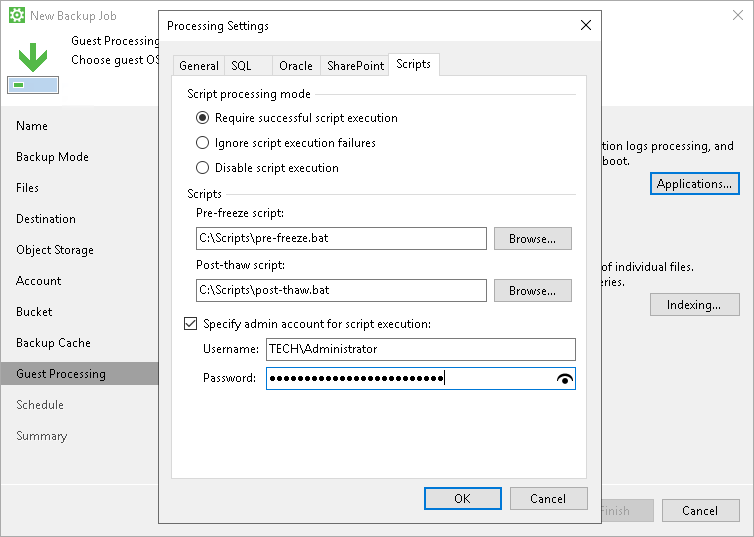The width and height of the screenshot is (754, 537).
Task: Click the green download arrow wizard icon
Action: click(33, 58)
